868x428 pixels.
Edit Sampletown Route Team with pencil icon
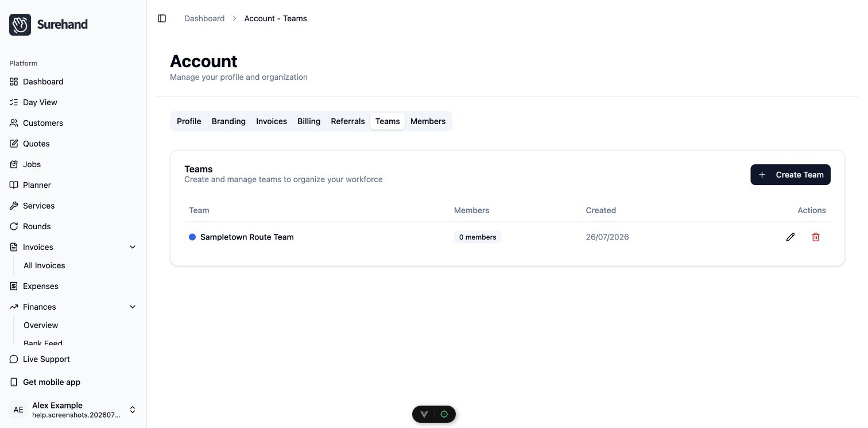[790, 237]
